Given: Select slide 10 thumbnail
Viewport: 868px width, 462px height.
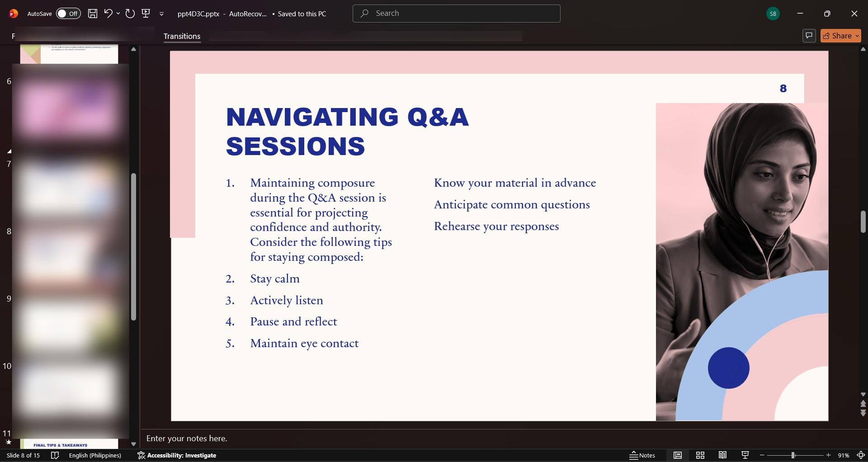Looking at the screenshot, I should (x=69, y=391).
